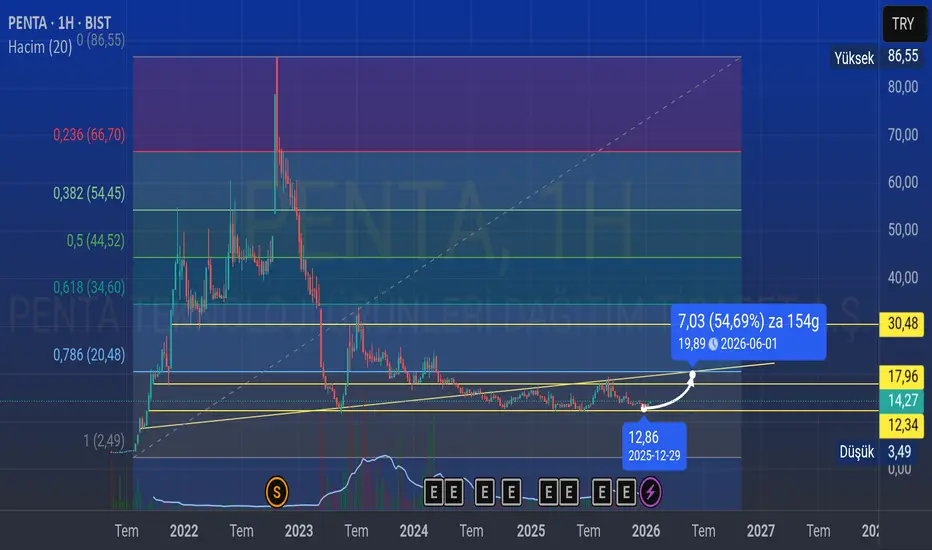Select the yellow 17,96 price level tag
Image resolution: width=932 pixels, height=550 pixels.
click(x=902, y=376)
